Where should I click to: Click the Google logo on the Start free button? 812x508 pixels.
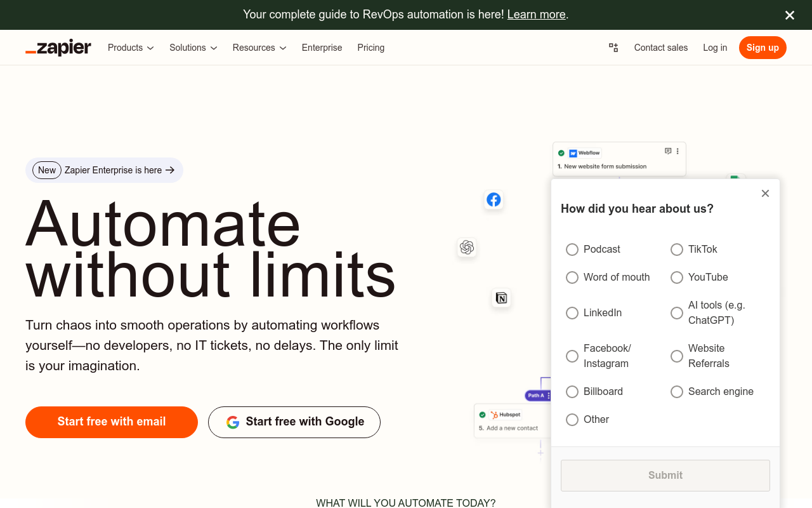pyautogui.click(x=233, y=422)
